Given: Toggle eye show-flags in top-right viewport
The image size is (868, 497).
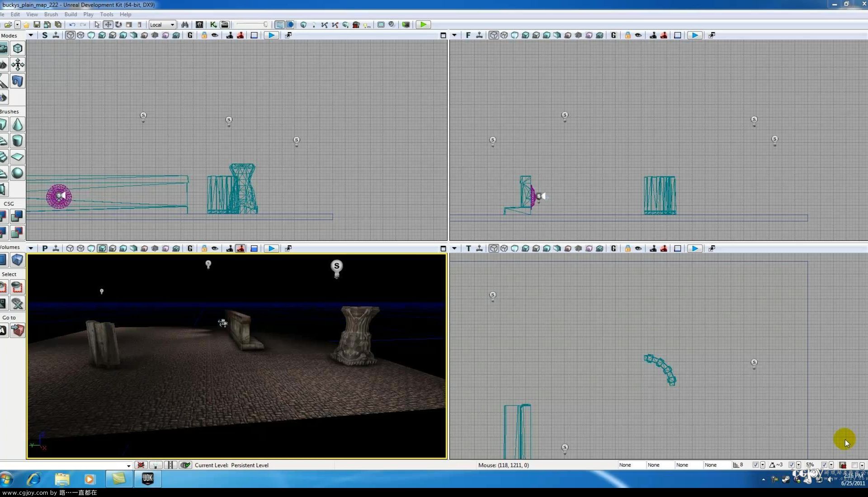Looking at the screenshot, I should 638,35.
